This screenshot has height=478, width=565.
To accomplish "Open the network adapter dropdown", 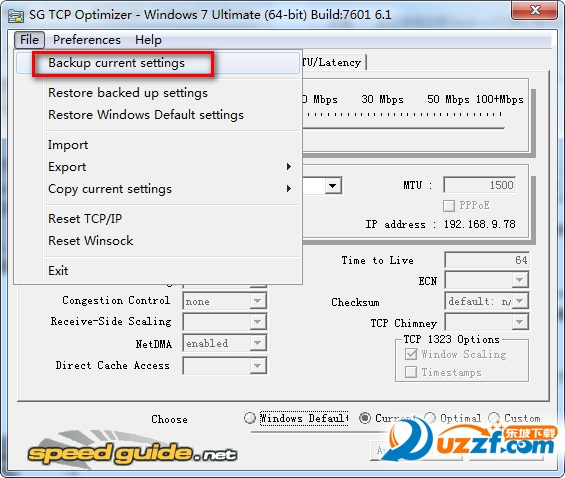I will coord(333,186).
